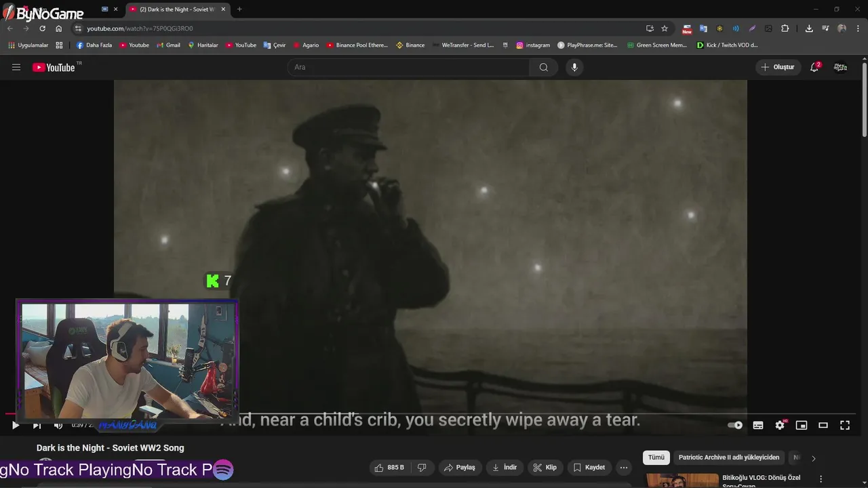
Task: Click the search magnifier button
Action: (x=543, y=67)
